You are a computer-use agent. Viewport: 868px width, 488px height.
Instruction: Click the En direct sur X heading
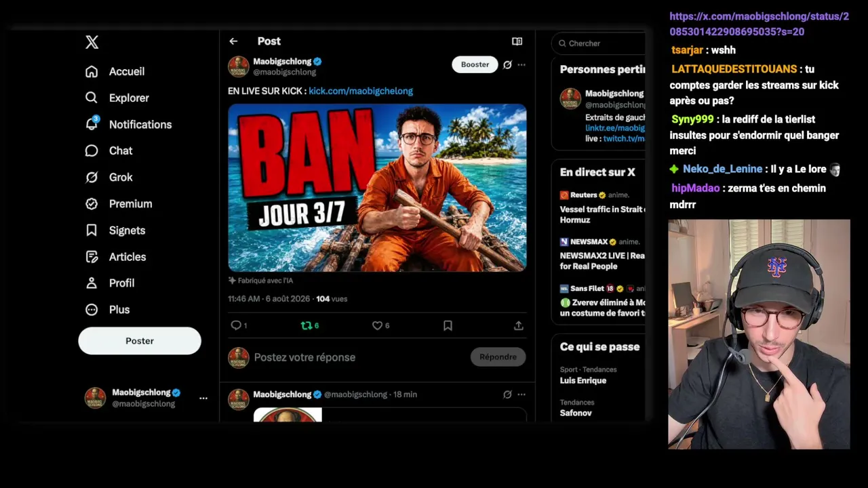coord(597,172)
